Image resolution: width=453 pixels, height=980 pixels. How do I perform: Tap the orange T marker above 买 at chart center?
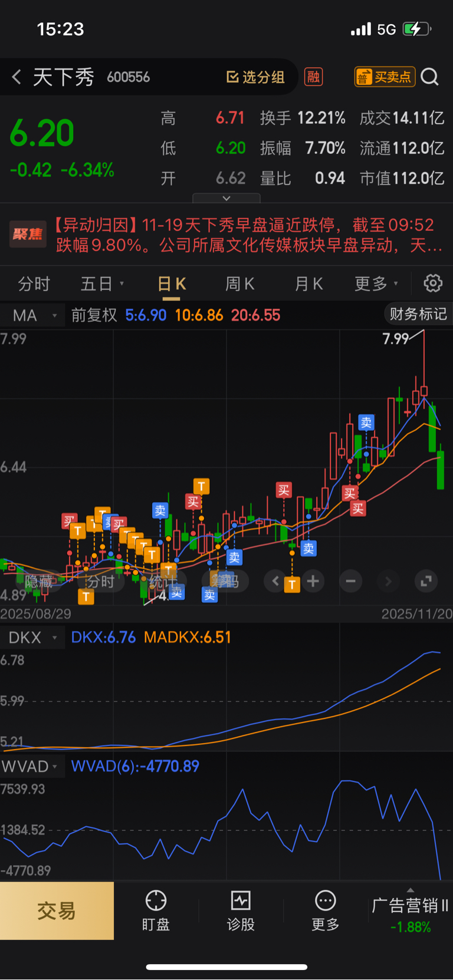click(202, 486)
